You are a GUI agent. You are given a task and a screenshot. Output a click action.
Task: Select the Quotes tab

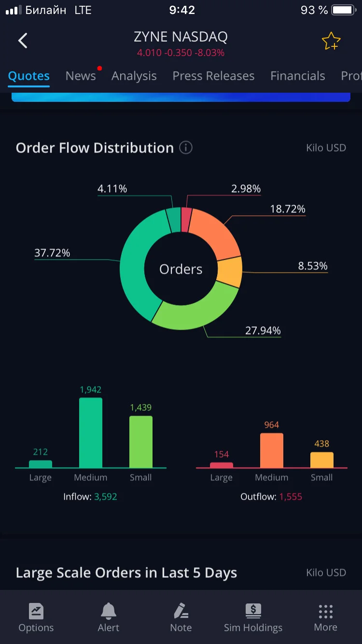(x=29, y=76)
